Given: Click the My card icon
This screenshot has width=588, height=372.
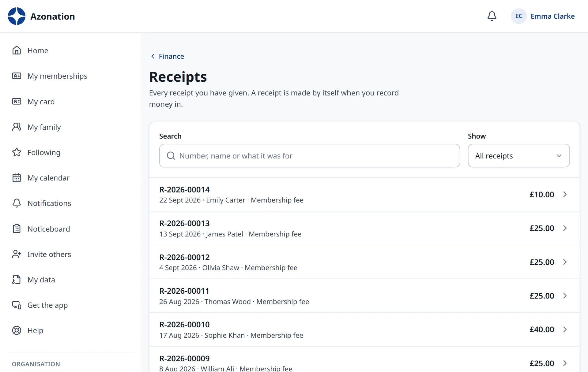Looking at the screenshot, I should (x=17, y=102).
